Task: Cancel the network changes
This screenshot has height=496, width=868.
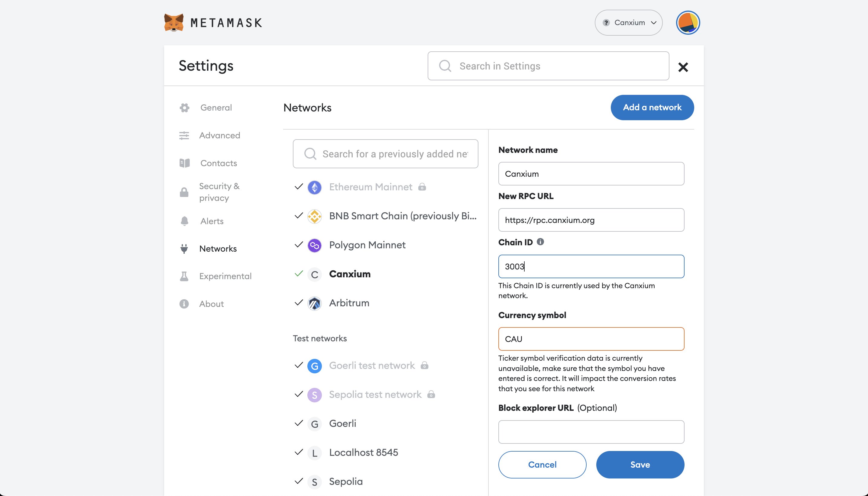Action: click(542, 465)
